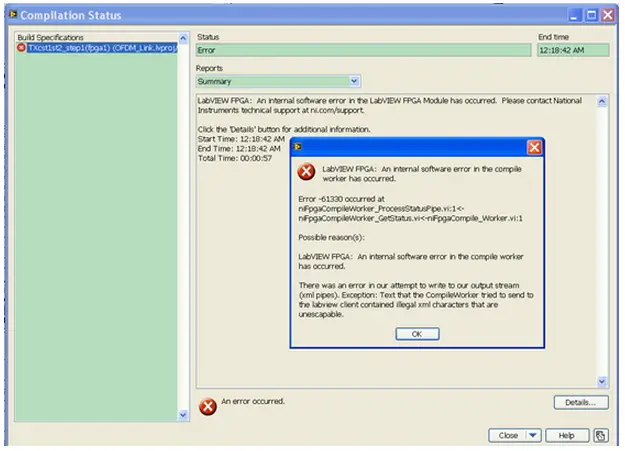Viewport: 625px width, 451px height.
Task: Click the End time field 12:18:42 AM
Action: 573,50
